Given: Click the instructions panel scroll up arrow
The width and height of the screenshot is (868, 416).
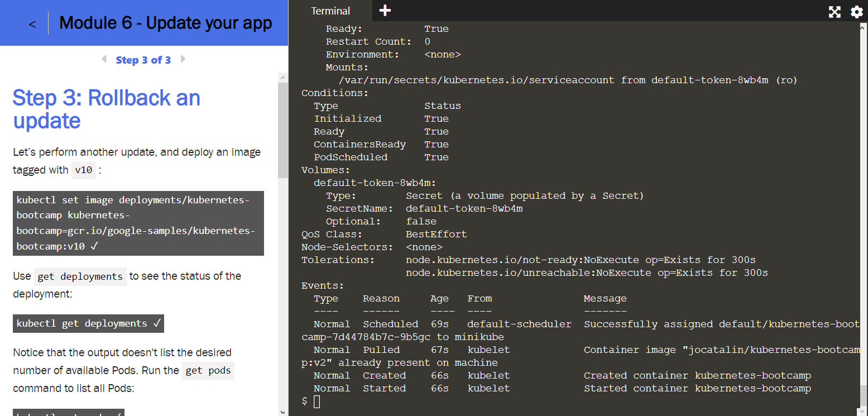Looking at the screenshot, I should (x=283, y=78).
